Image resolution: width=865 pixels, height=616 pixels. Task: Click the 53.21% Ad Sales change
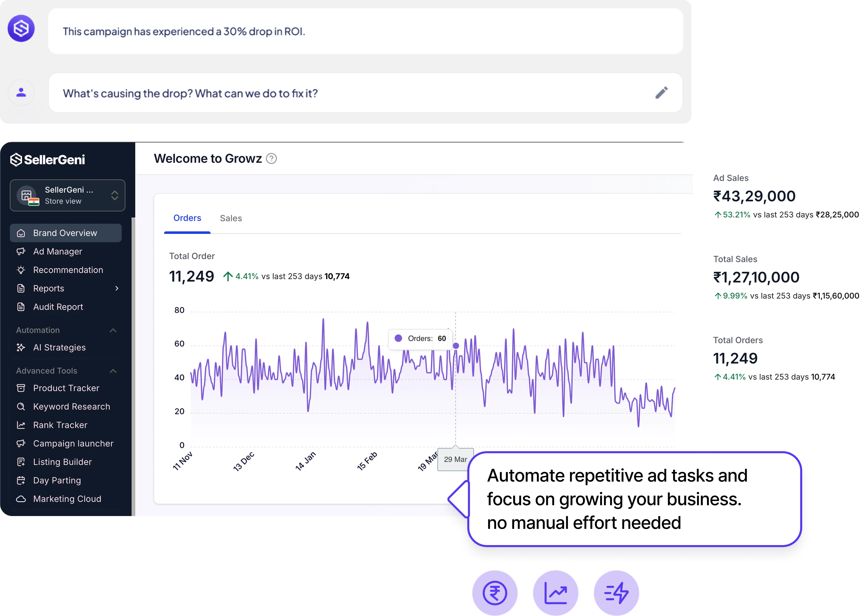732,215
